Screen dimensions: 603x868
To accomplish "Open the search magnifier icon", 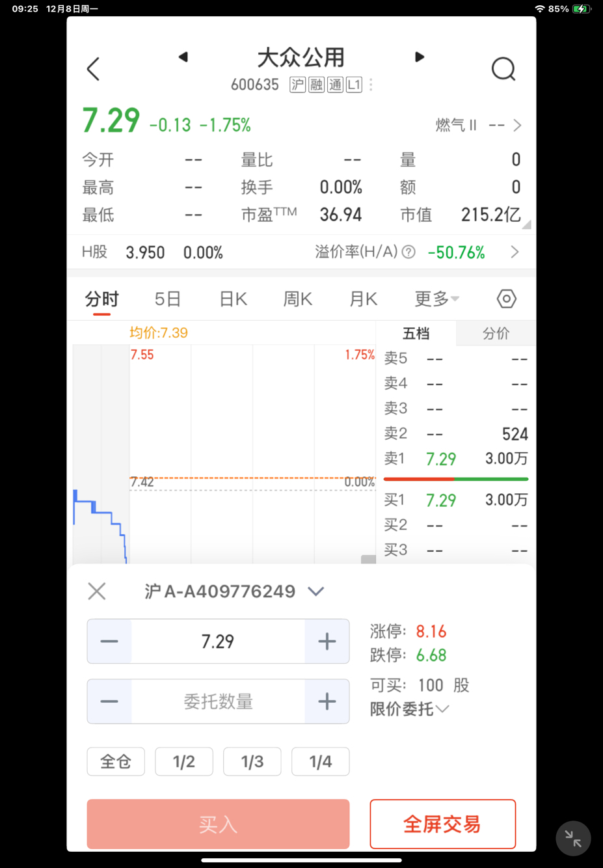I will (x=503, y=69).
